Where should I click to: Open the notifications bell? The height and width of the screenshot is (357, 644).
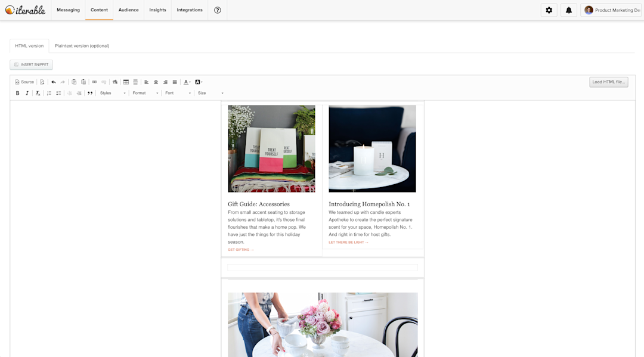tap(569, 10)
